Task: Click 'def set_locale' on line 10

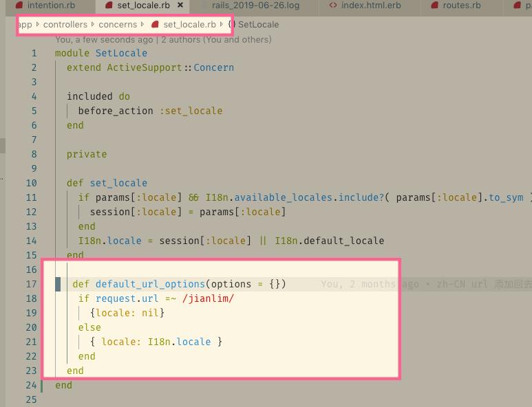Action: pyautogui.click(x=107, y=184)
